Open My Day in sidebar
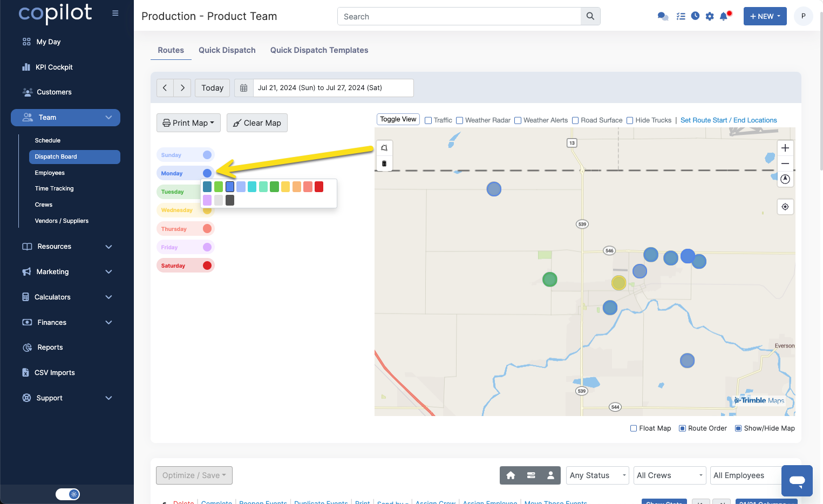This screenshot has height=504, width=823. pyautogui.click(x=49, y=42)
